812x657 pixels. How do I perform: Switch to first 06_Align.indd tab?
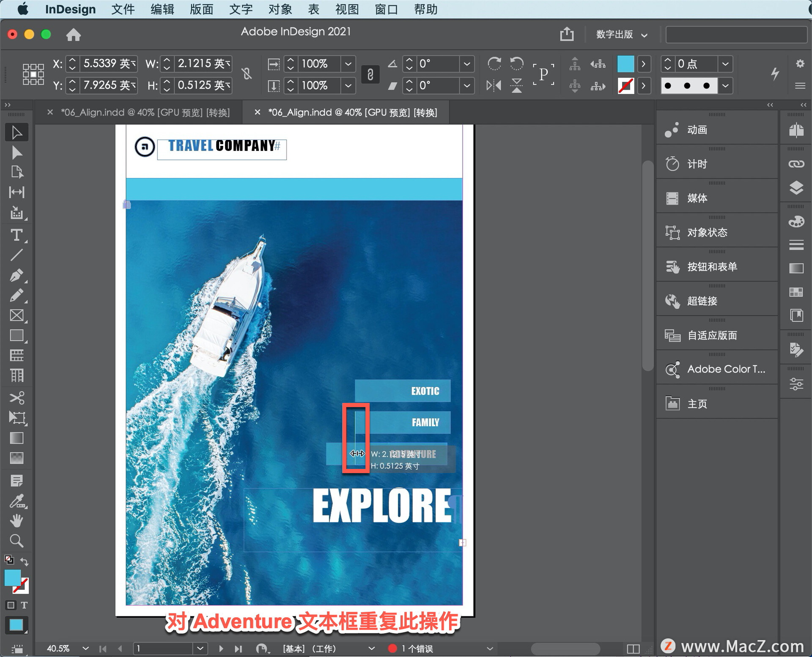coord(145,112)
